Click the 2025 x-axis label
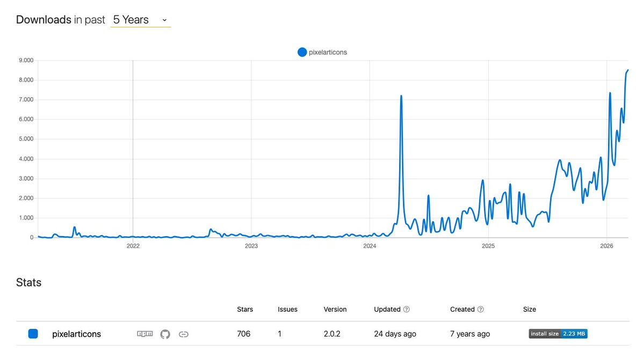 click(x=488, y=246)
